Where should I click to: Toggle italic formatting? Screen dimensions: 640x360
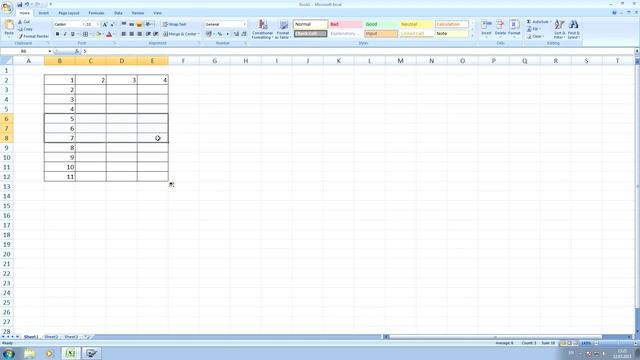click(x=65, y=34)
